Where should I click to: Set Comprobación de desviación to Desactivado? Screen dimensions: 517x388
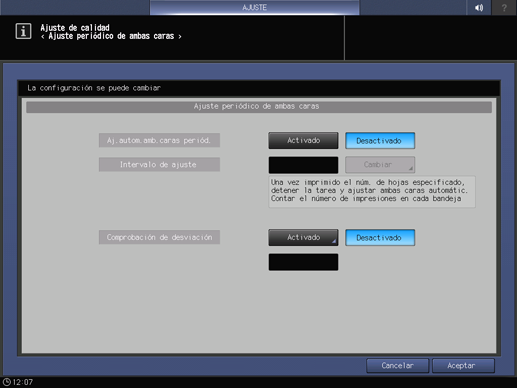point(380,237)
